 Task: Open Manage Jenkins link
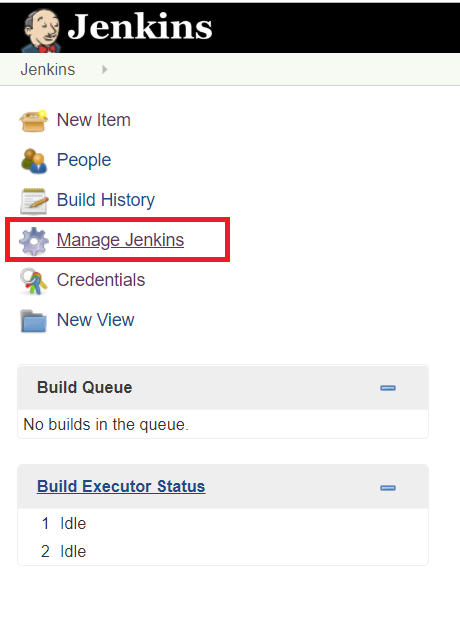(x=120, y=240)
